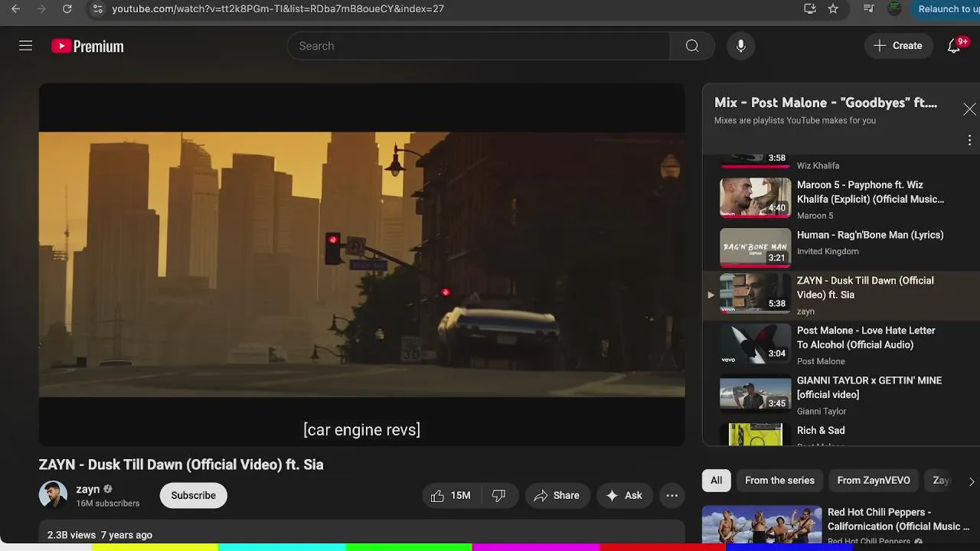Click the verified badge beside zayn
Screen dimensions: 980x551
click(108, 489)
